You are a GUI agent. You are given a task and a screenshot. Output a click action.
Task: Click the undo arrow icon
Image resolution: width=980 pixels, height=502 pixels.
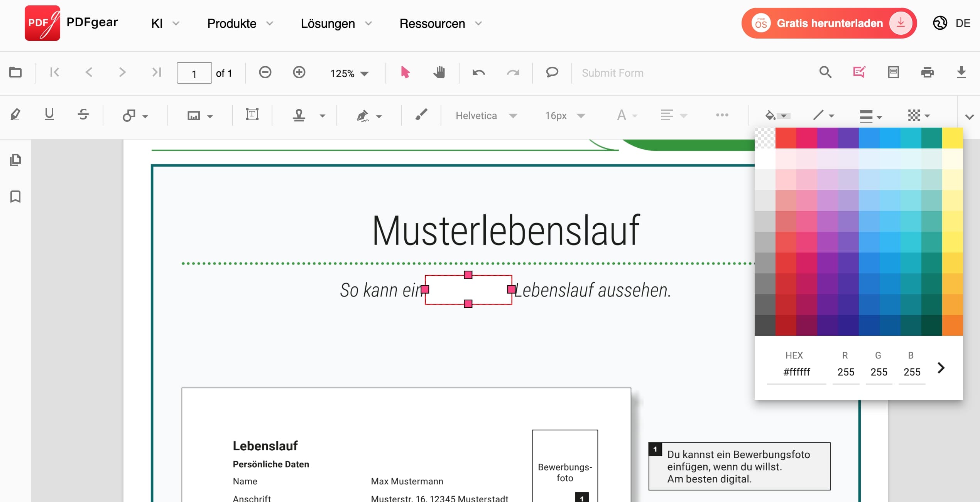pyautogui.click(x=478, y=72)
